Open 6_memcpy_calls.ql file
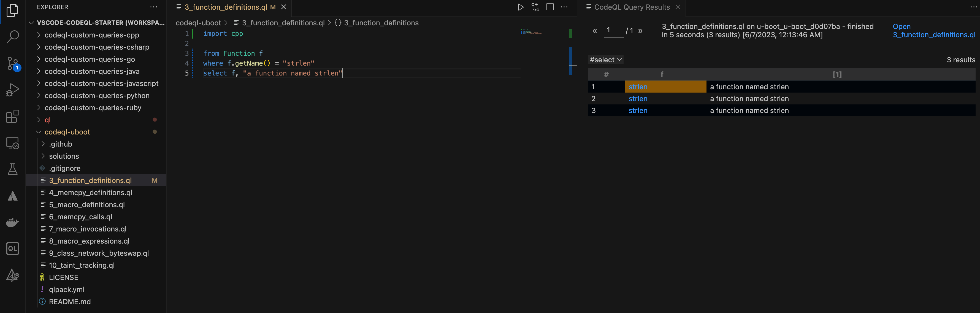Screen dimensions: 980x313 coord(81,217)
